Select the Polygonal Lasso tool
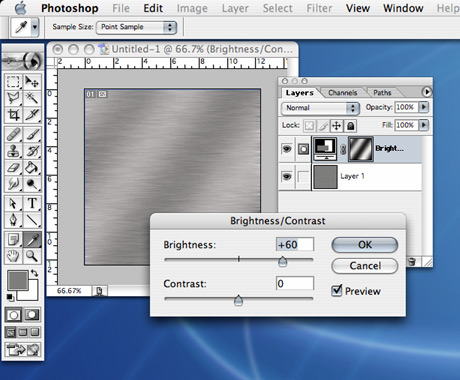 14,98
